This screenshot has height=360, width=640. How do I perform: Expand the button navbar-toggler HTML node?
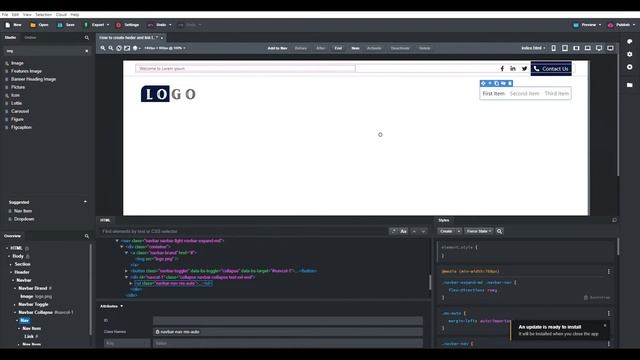click(126, 271)
